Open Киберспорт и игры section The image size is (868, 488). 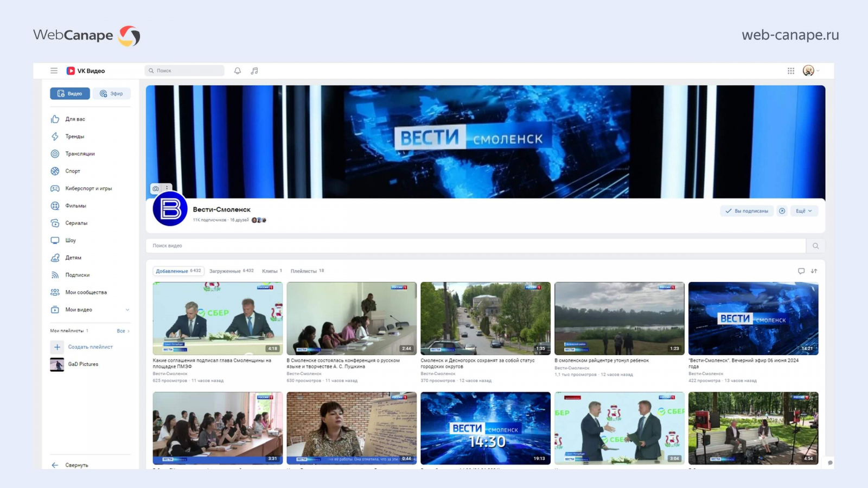(x=88, y=189)
